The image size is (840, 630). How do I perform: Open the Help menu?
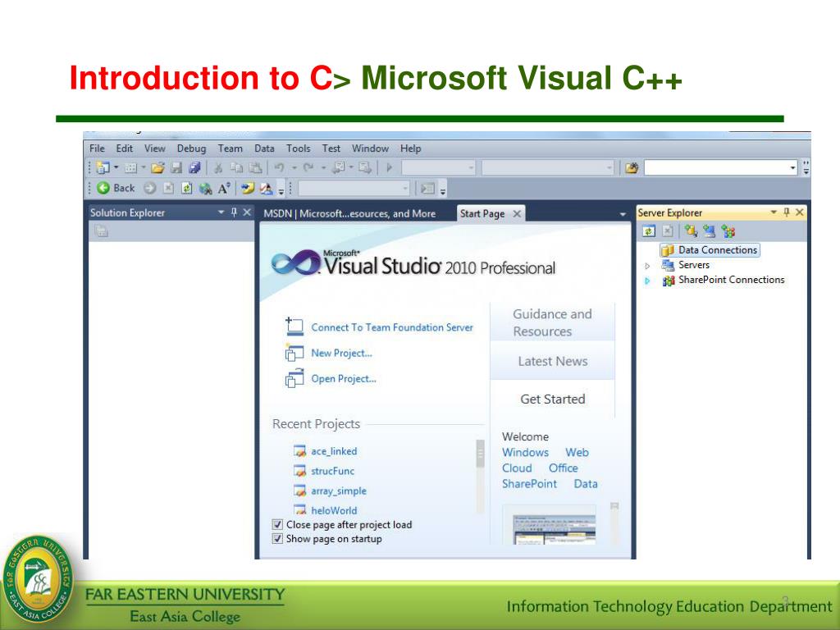[410, 148]
